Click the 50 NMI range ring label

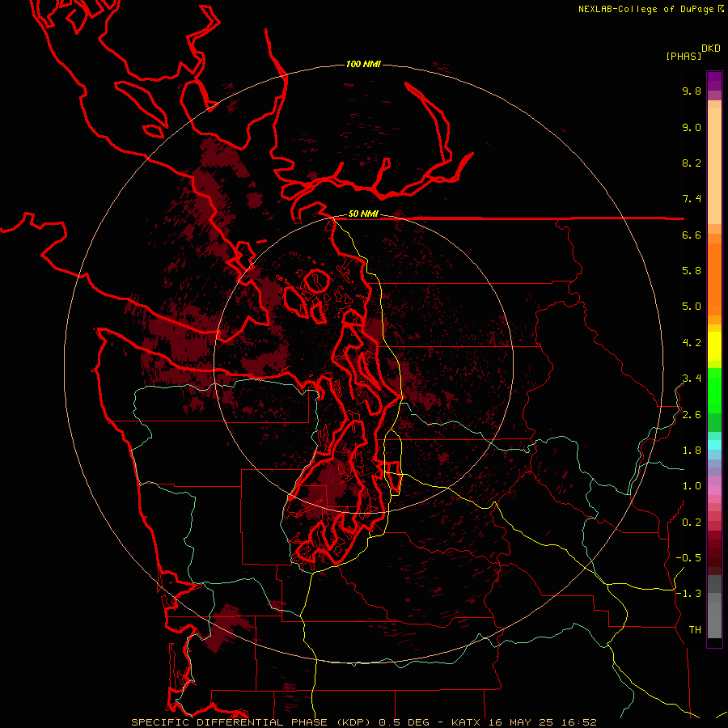[363, 214]
